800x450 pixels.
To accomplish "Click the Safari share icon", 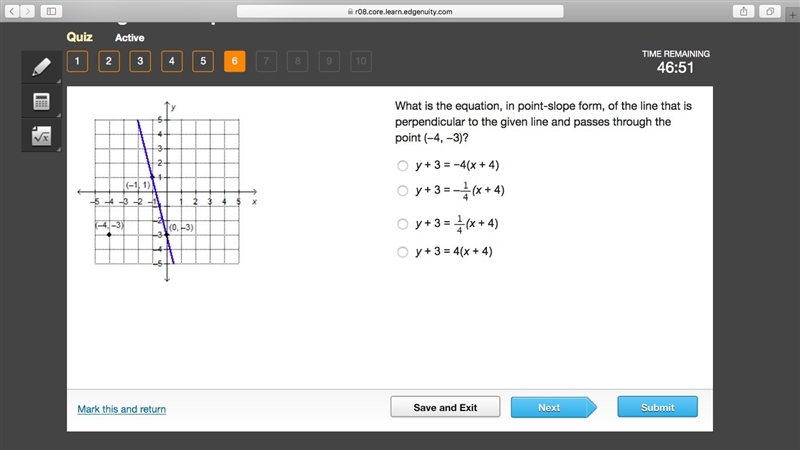I will coord(744,11).
